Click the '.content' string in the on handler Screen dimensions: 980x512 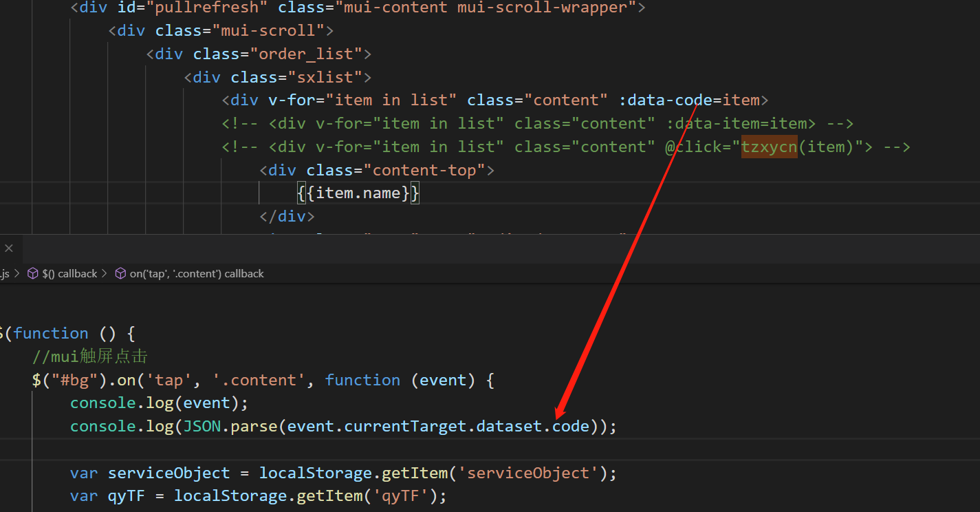(x=260, y=381)
